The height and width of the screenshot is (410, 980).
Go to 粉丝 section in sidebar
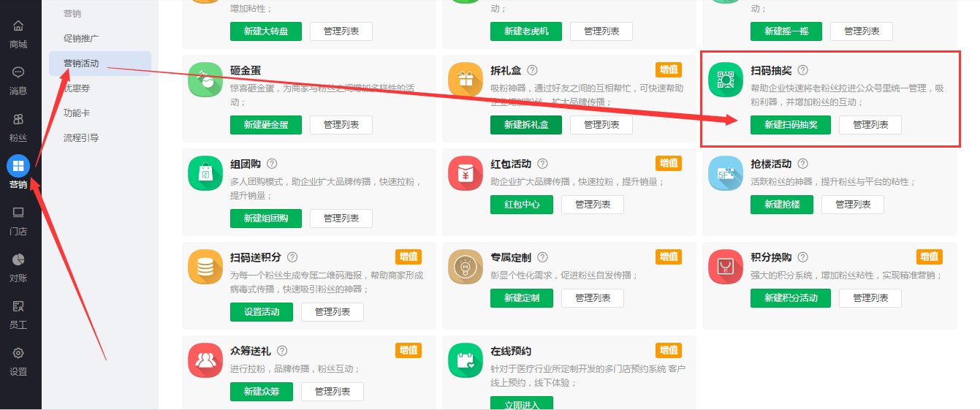click(18, 128)
